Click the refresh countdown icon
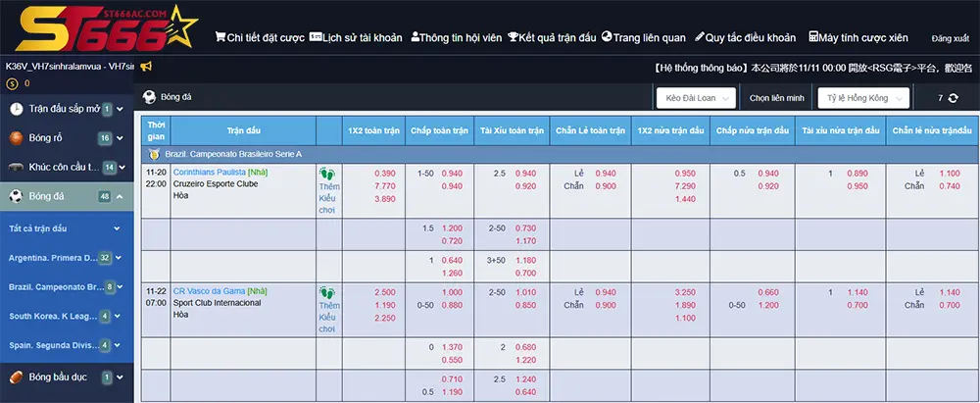The image size is (980, 403). (954, 98)
